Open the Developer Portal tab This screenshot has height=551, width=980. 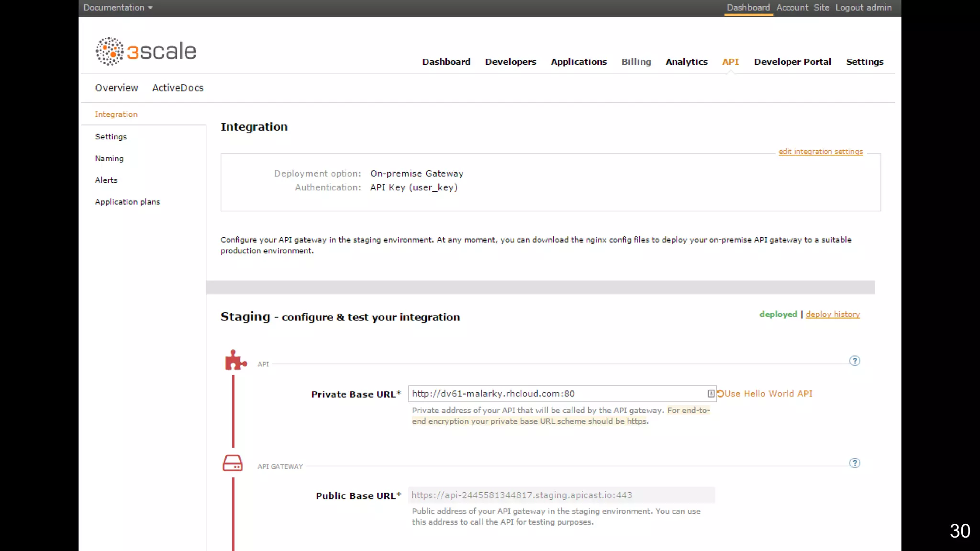pos(792,62)
